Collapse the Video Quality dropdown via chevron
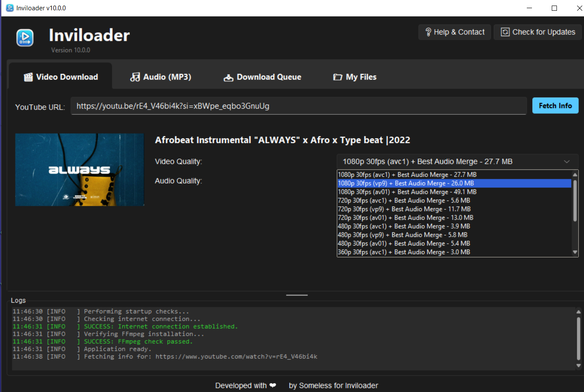584x392 pixels. 567,162
